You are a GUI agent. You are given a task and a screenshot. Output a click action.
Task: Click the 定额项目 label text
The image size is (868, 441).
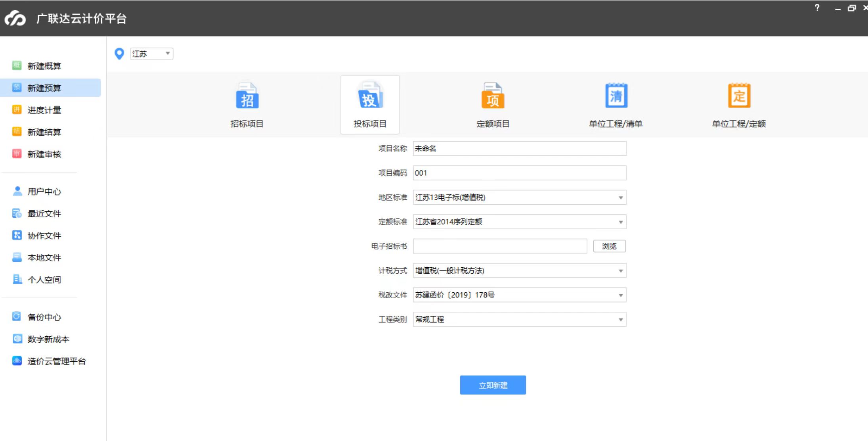click(493, 124)
